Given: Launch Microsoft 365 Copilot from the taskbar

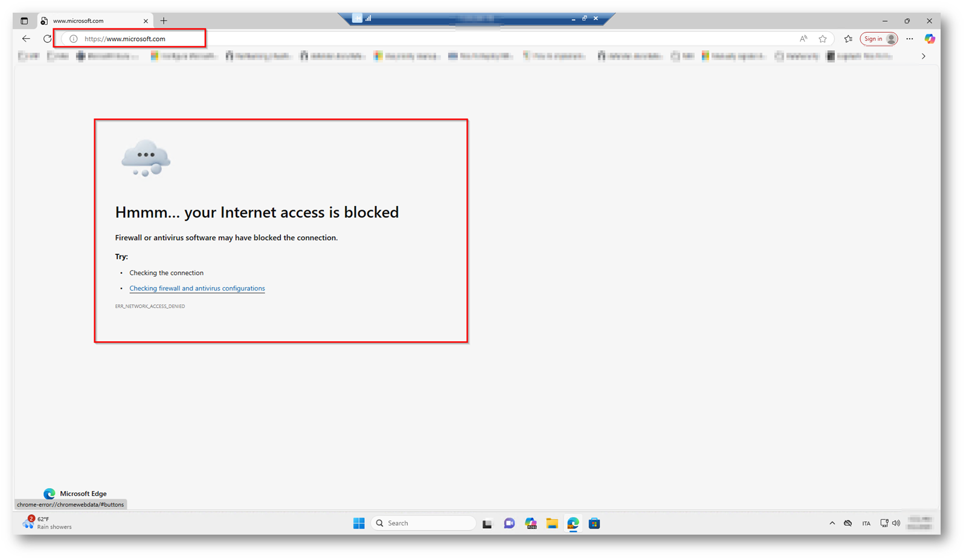Looking at the screenshot, I should point(530,523).
